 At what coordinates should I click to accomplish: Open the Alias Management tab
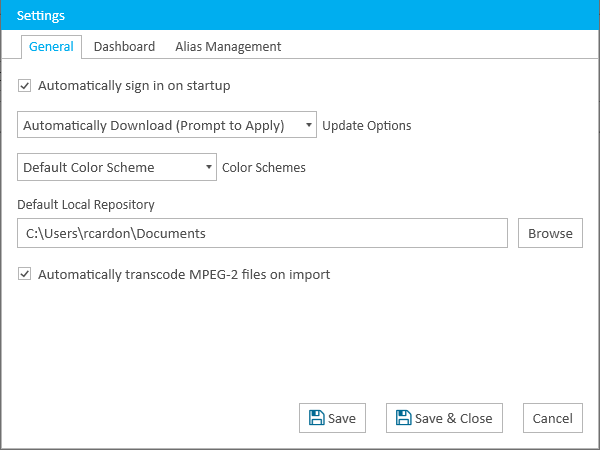228,46
